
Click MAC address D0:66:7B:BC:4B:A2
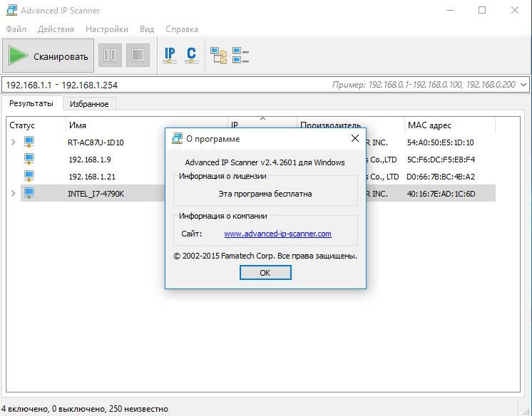click(x=441, y=177)
